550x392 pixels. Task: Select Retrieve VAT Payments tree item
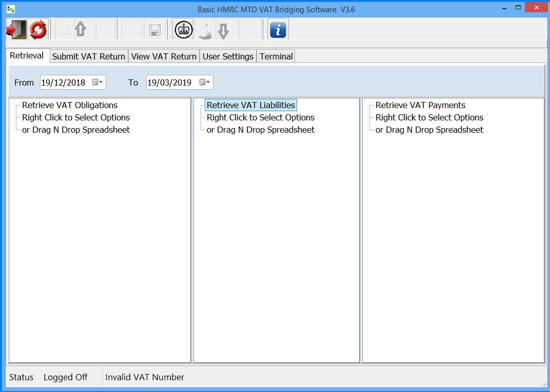click(x=420, y=105)
